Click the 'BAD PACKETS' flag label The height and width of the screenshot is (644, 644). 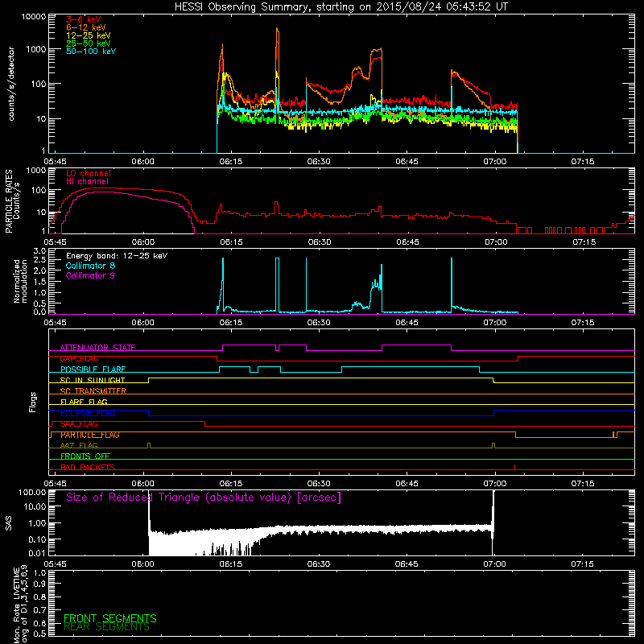[x=88, y=467]
